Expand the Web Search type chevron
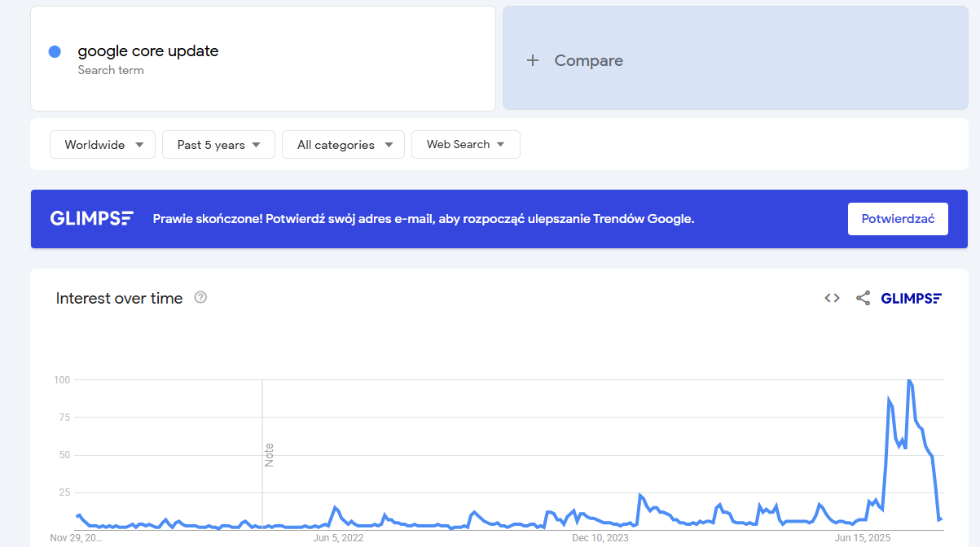Screen dimensions: 980x547 500,144
